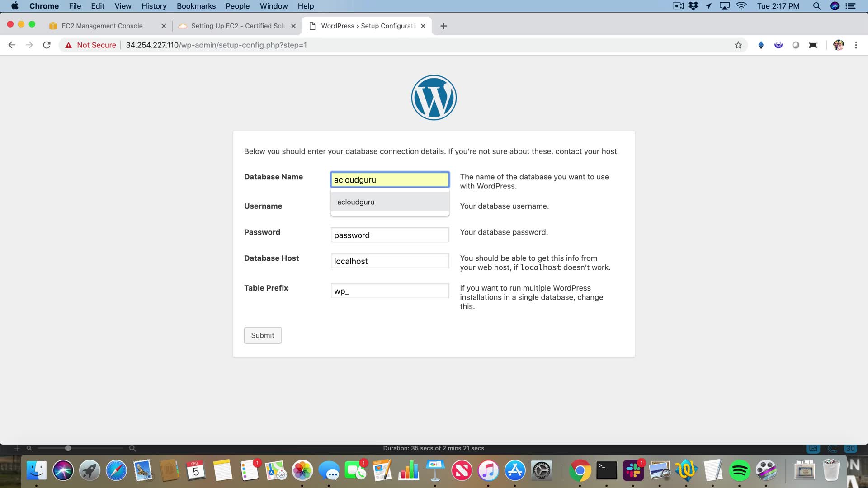Open new tab with plus icon
This screenshot has width=868, height=488.
coord(443,26)
